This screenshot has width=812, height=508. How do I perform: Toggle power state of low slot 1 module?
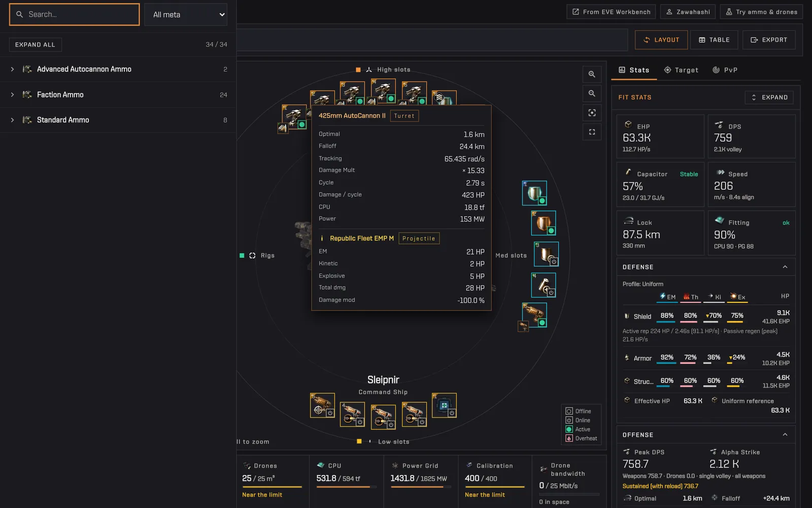point(452,413)
